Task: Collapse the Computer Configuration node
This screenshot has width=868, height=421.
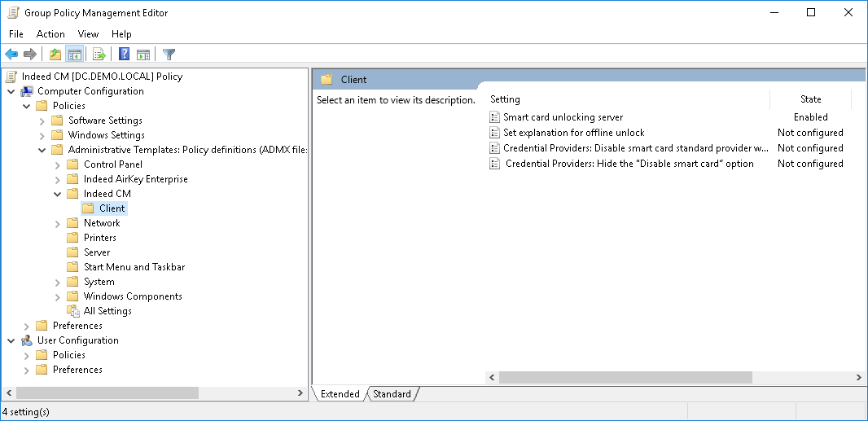Action: coord(11,91)
